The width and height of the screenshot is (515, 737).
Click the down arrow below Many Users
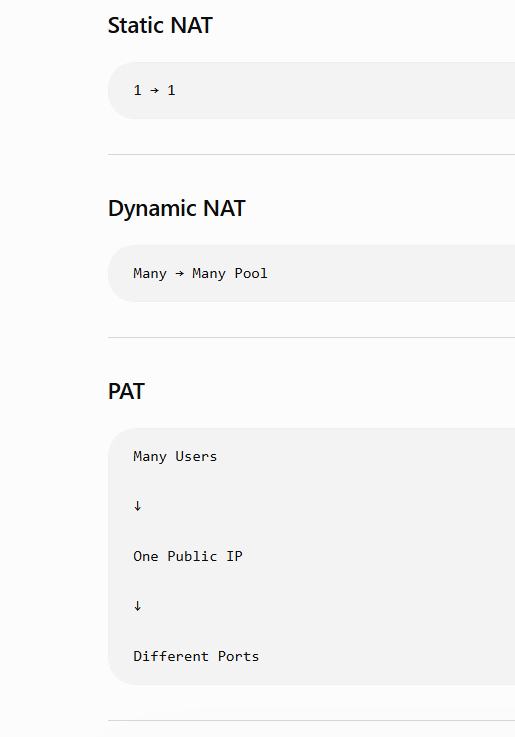pos(137,506)
